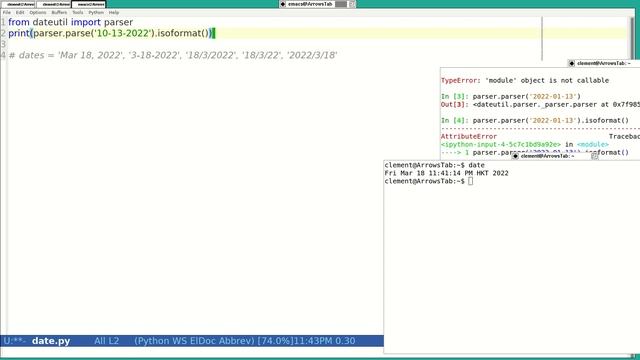Open the File menu in Emacs
This screenshot has width=640, height=360.
point(7,13)
